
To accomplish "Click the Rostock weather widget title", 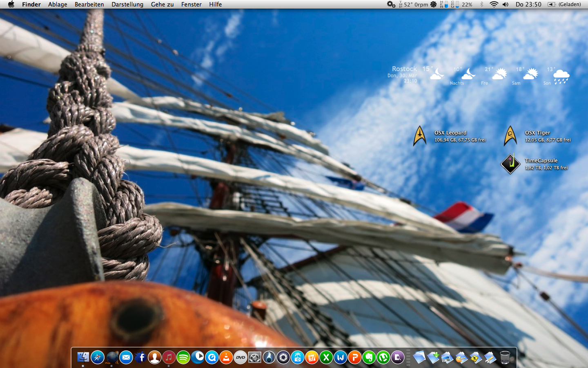I will 404,69.
